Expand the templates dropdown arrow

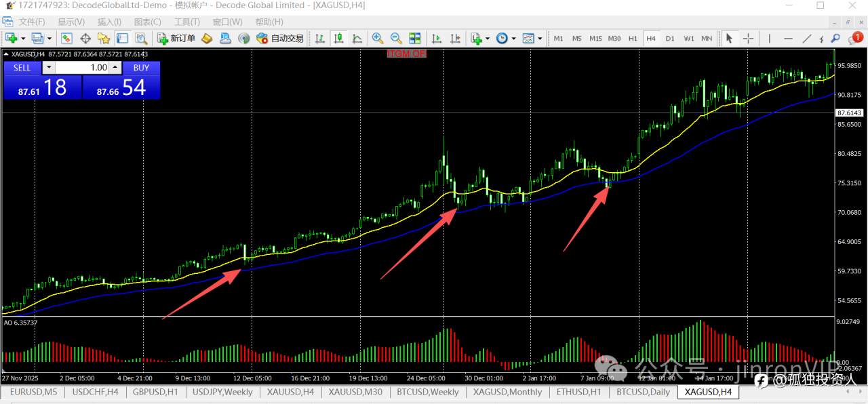click(x=540, y=39)
